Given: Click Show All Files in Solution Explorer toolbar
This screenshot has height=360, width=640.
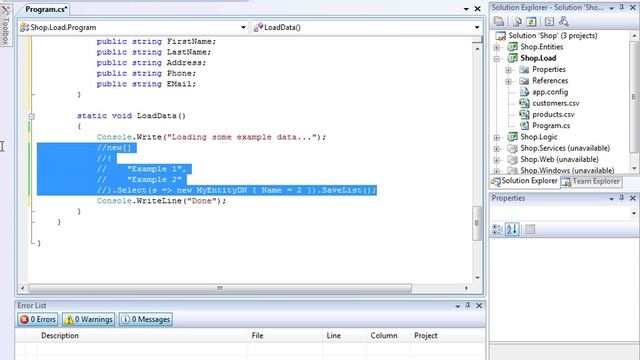Looking at the screenshot, I should 517,21.
